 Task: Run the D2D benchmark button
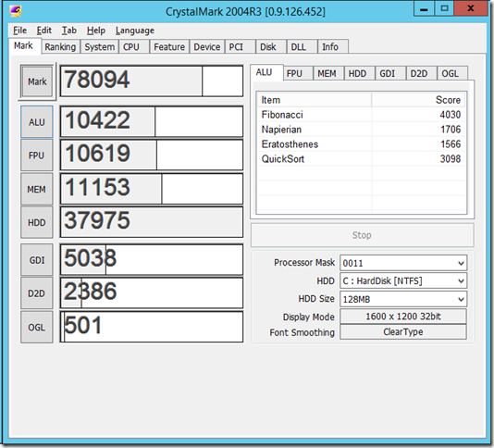(37, 293)
